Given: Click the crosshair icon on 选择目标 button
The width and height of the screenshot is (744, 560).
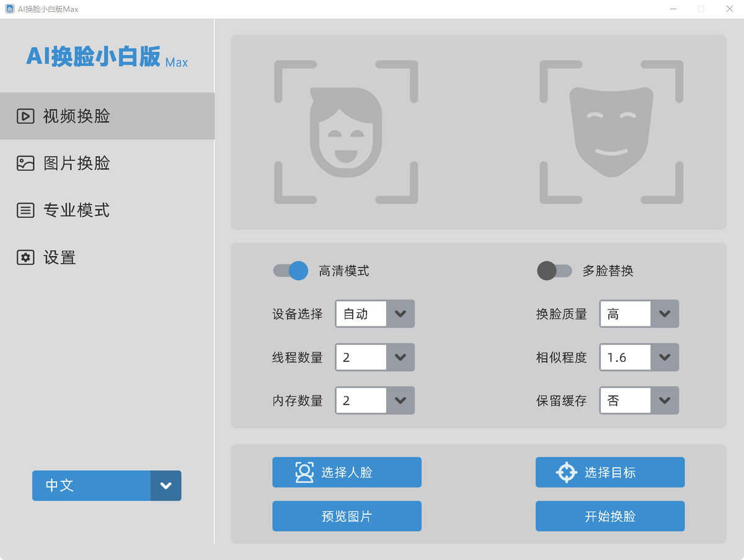Looking at the screenshot, I should [566, 472].
